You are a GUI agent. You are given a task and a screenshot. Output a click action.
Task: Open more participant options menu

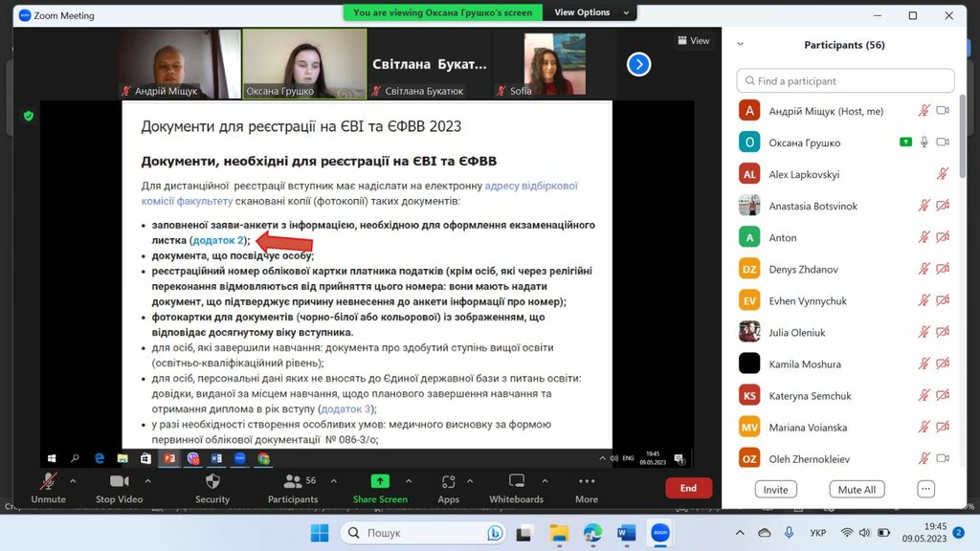point(925,489)
